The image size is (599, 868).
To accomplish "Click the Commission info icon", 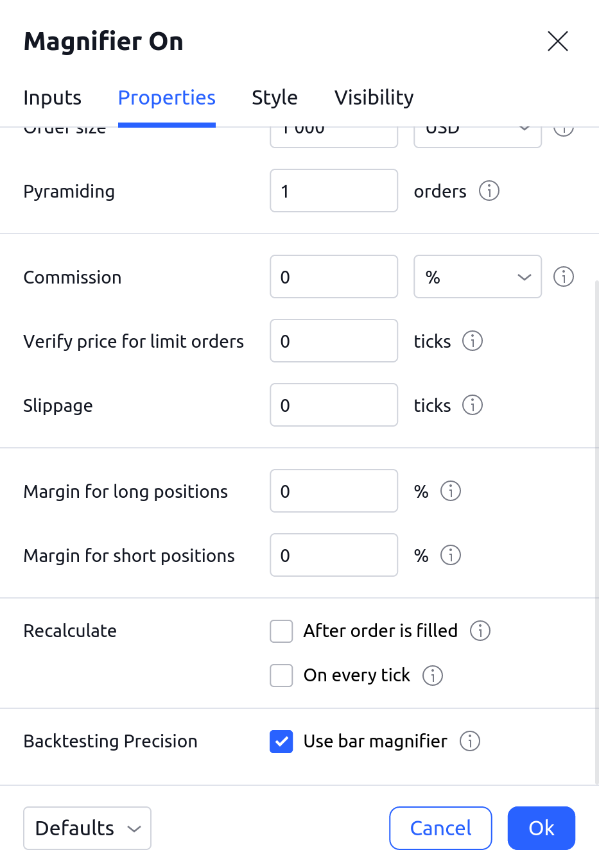I will [564, 277].
